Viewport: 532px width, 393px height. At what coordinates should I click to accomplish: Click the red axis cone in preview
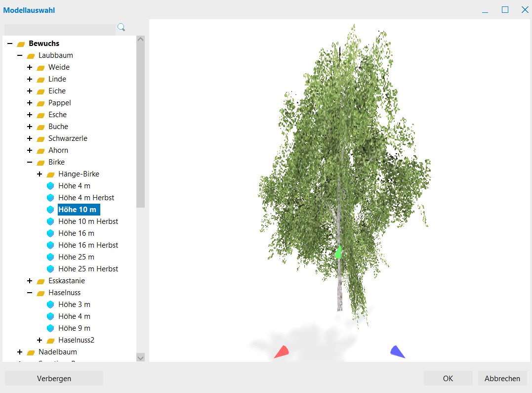[x=282, y=351]
